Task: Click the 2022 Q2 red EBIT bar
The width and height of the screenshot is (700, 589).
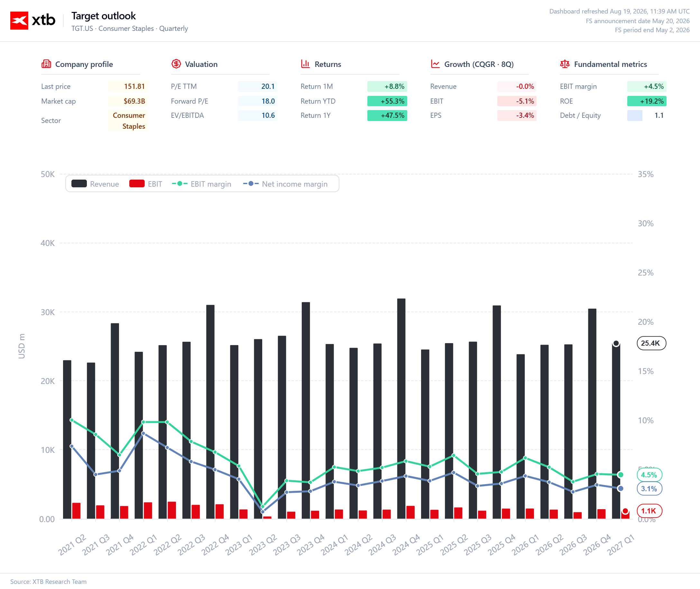Action: coord(172,510)
